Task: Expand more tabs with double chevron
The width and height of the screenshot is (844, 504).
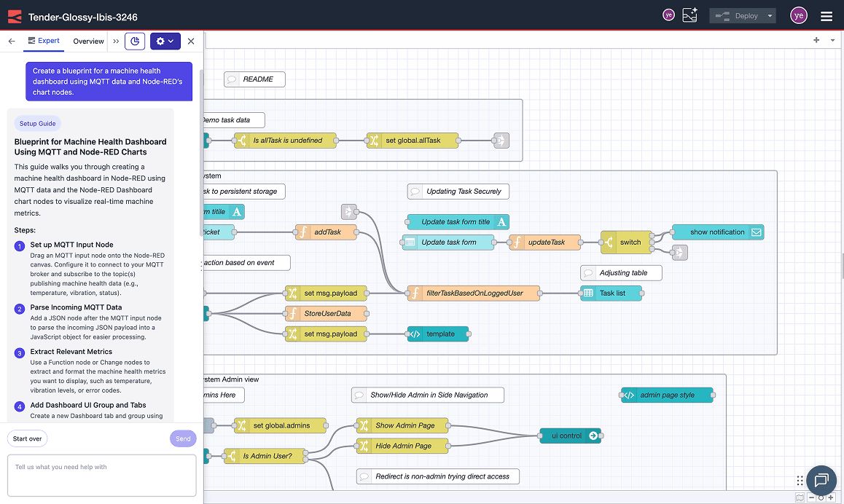Action: 116,42
